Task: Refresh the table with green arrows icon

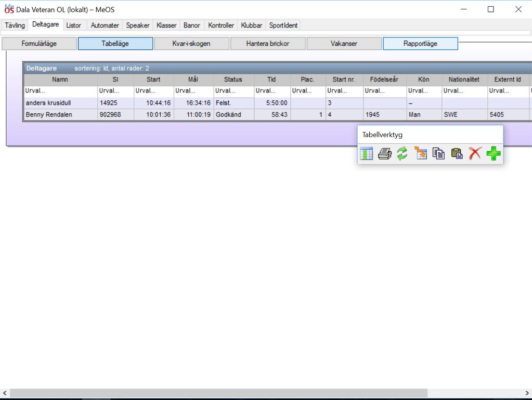Action: (x=403, y=154)
